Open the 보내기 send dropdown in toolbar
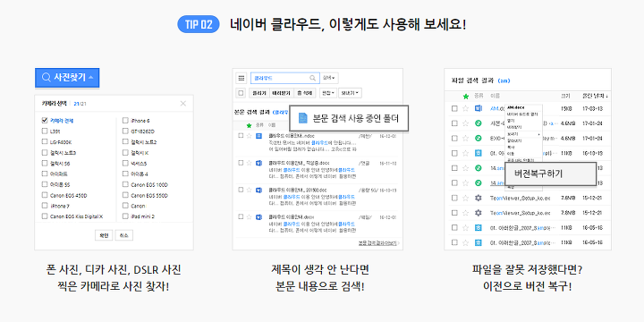This screenshot has height=322, width=644. [350, 93]
